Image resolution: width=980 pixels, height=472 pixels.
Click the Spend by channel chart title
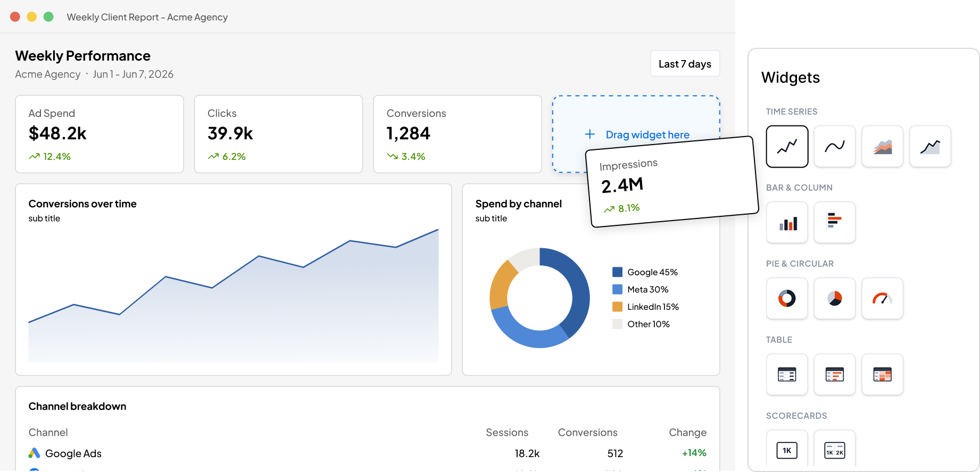point(518,204)
